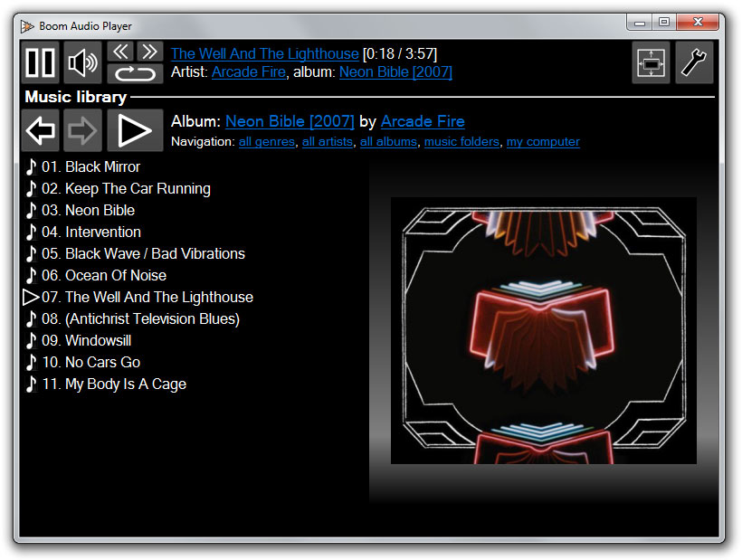Navigate to music folders
742x560 pixels.
[461, 142]
